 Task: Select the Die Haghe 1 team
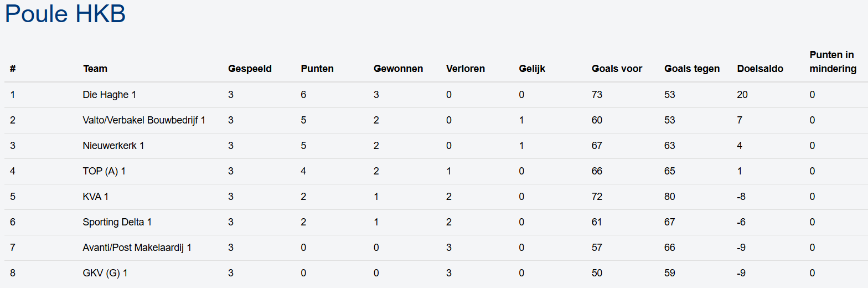(109, 95)
